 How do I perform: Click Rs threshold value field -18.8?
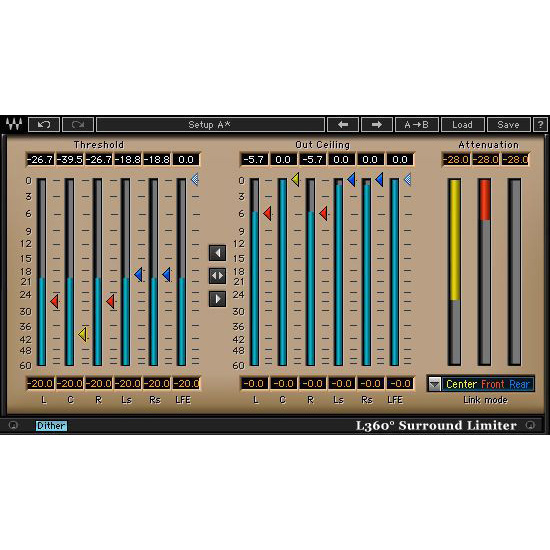157,160
